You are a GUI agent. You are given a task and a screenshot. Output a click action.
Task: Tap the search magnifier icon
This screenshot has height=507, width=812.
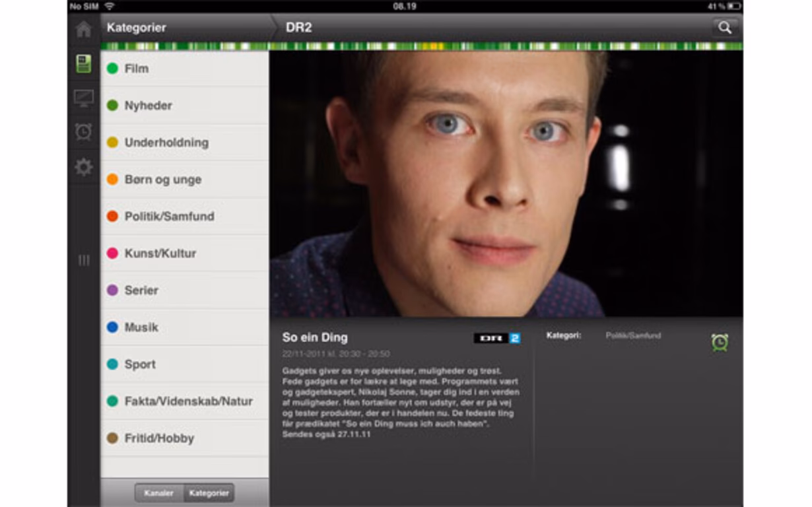726,28
